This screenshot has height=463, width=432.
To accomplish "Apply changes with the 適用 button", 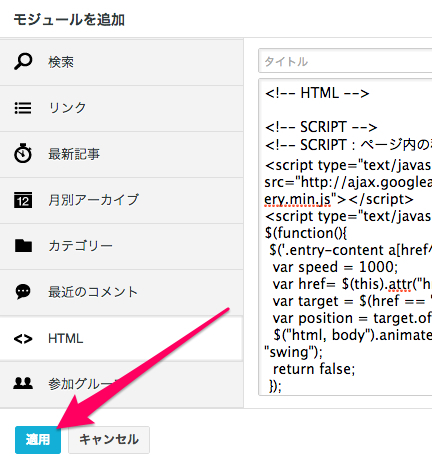I will [x=38, y=440].
